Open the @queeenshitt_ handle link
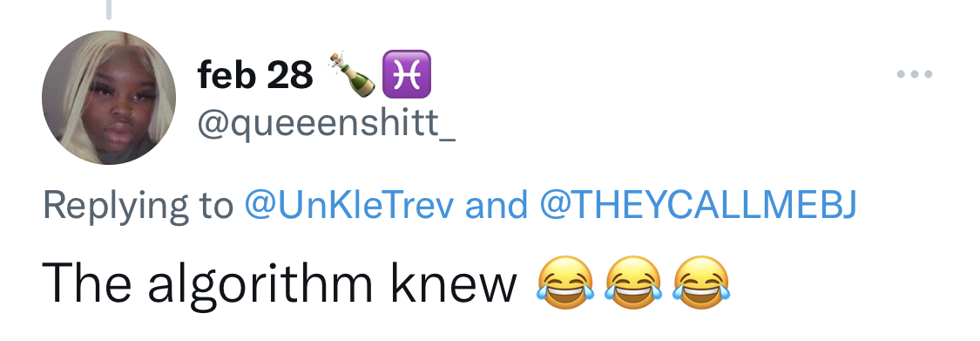Image resolution: width=980 pixels, height=341 pixels. pyautogui.click(x=327, y=124)
